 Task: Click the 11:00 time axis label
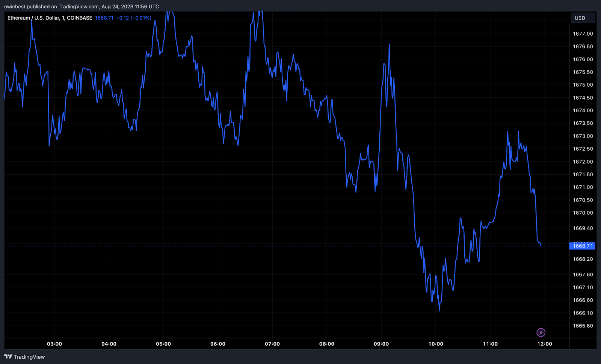click(x=490, y=344)
